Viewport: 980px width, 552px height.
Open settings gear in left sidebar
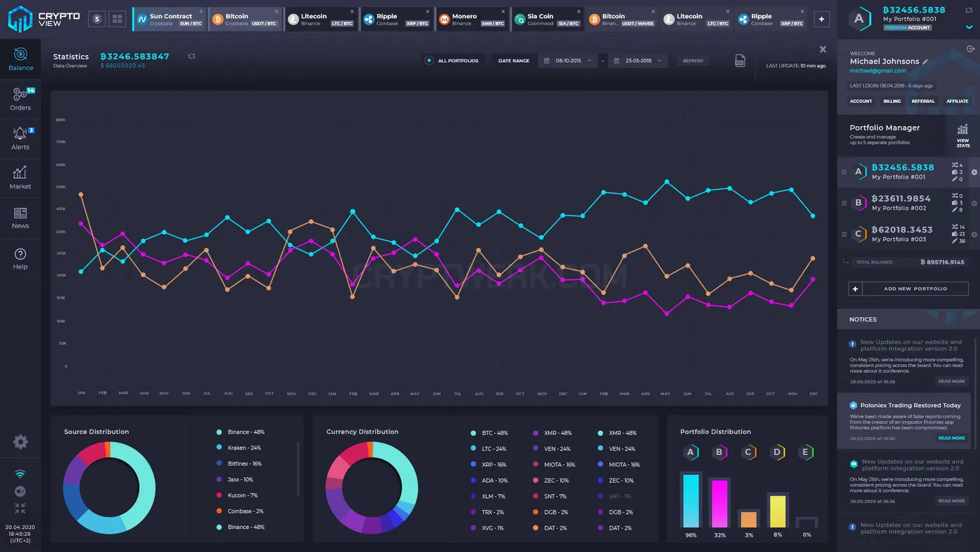pos(20,442)
